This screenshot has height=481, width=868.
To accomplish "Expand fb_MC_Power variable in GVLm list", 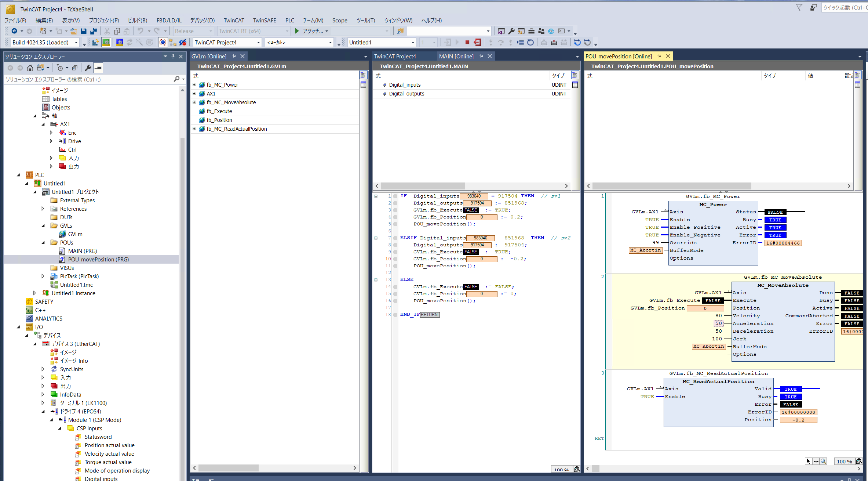I will coord(194,85).
